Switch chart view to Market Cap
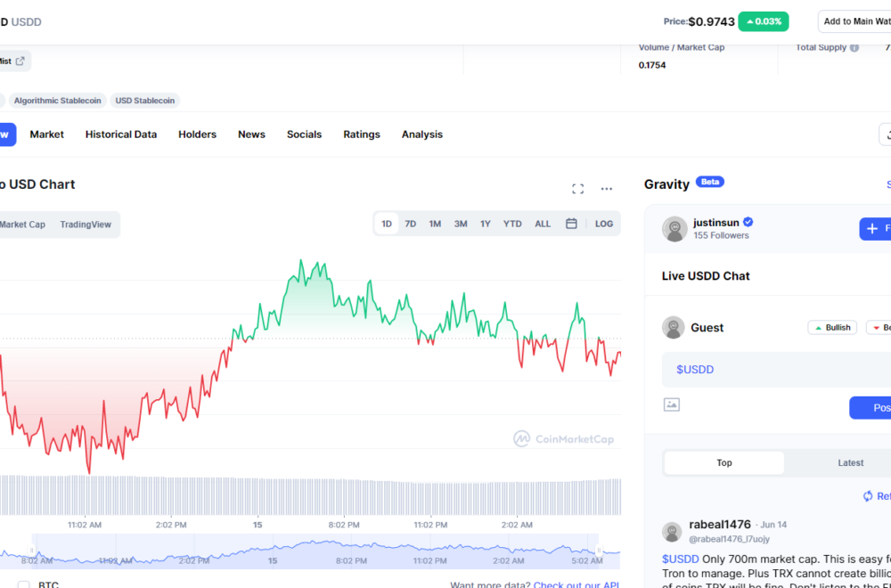This screenshot has width=891, height=588. coord(22,225)
